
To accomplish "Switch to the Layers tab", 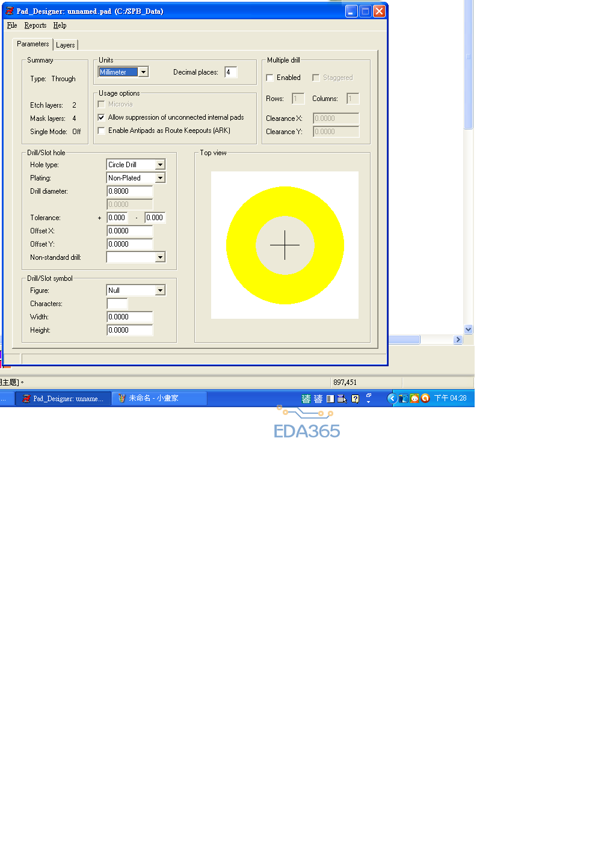I will pos(66,45).
